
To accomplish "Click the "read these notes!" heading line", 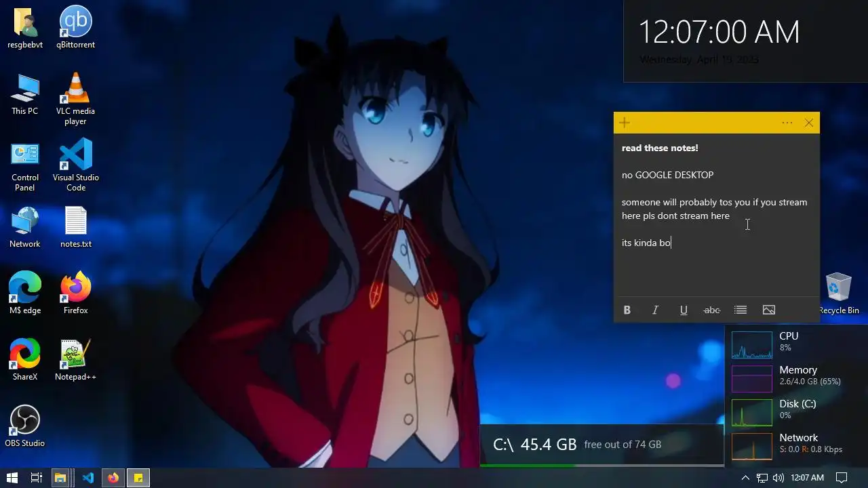I will [660, 148].
